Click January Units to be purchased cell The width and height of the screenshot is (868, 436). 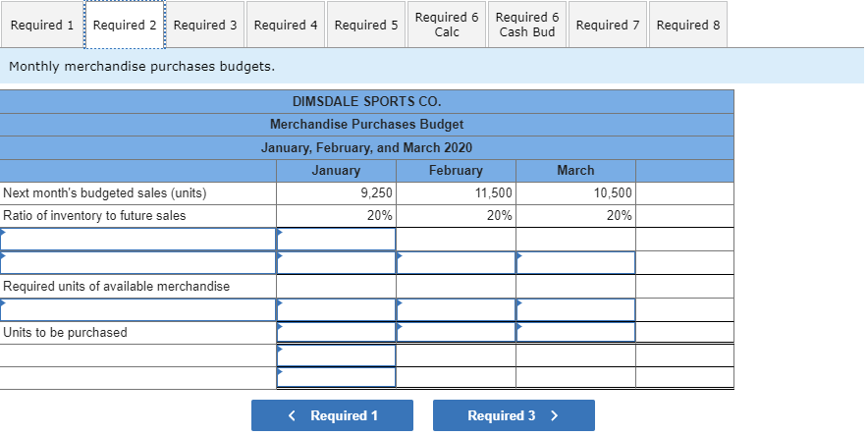coord(336,332)
